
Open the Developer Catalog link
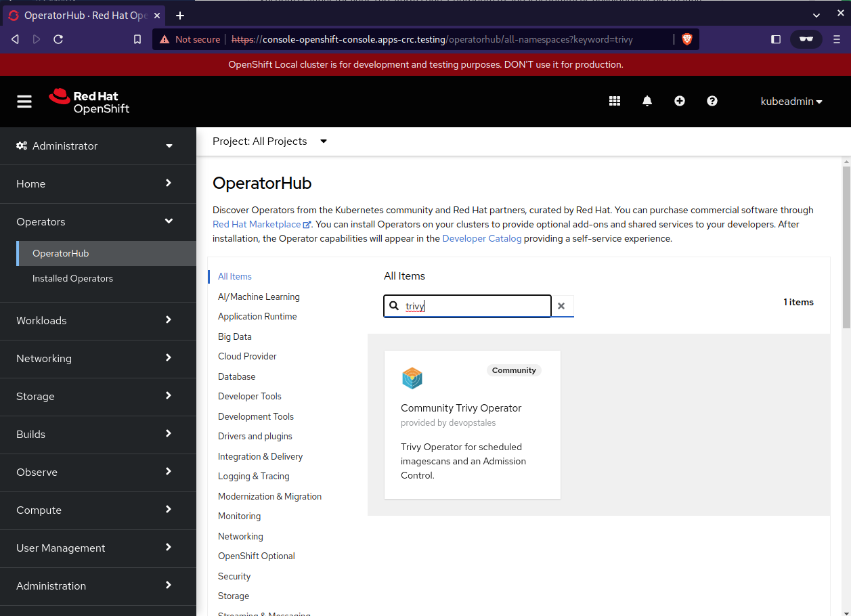(x=481, y=239)
